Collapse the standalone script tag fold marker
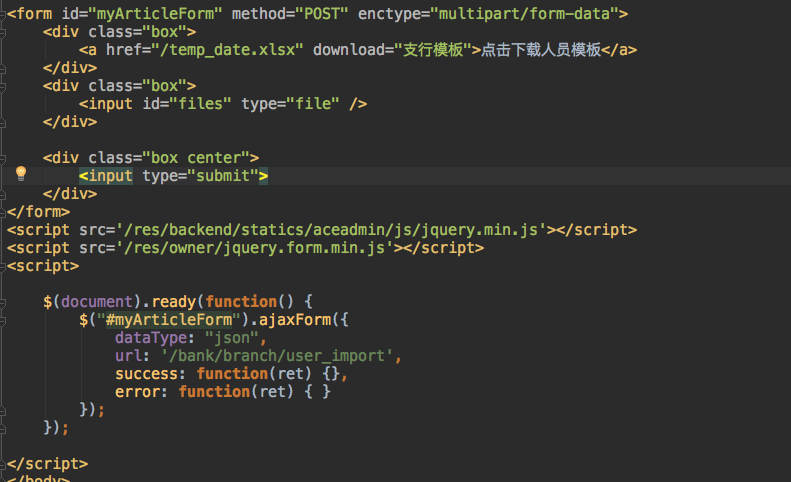The width and height of the screenshot is (791, 482). pos(3,267)
